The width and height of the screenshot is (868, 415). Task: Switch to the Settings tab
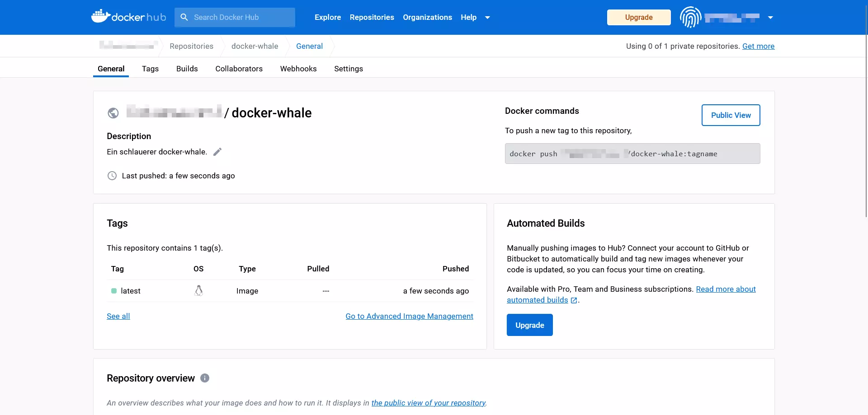349,69
